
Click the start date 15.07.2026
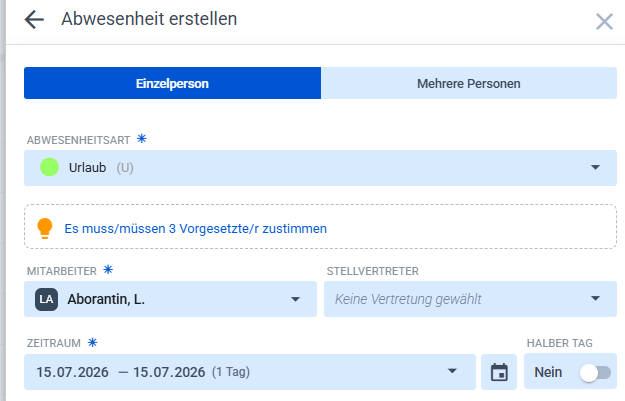coord(73,372)
